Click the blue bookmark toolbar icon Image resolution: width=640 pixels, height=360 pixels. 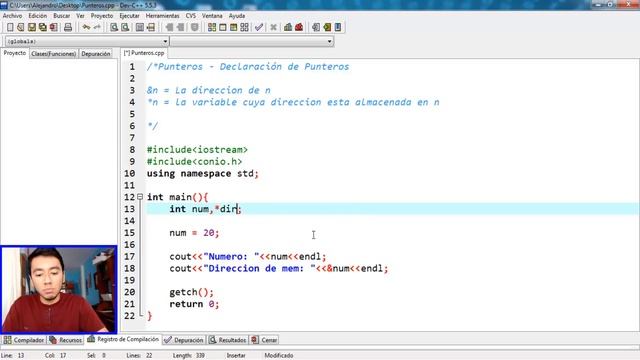point(338,27)
